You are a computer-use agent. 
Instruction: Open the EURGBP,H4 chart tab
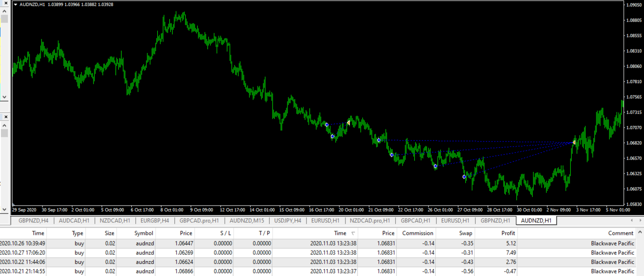(x=155, y=220)
